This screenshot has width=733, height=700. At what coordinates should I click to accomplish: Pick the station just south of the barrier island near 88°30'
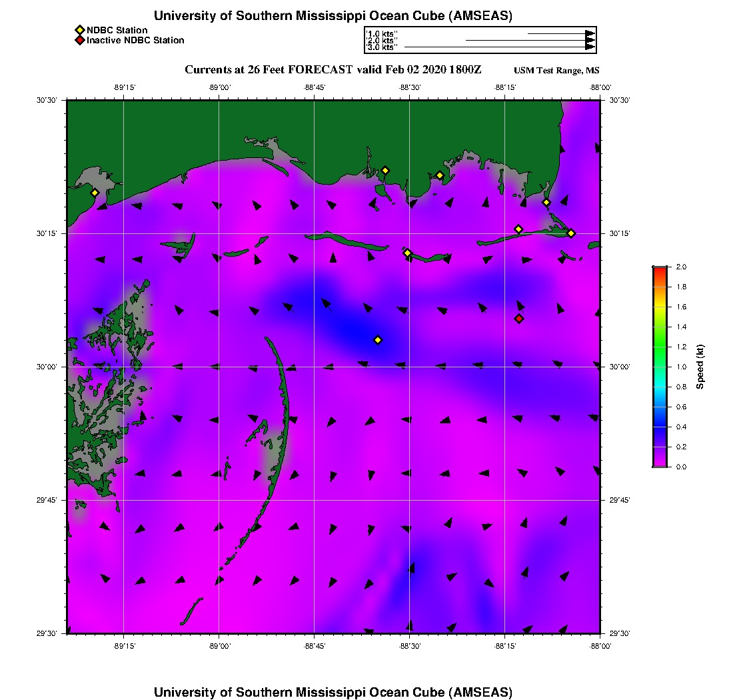(x=407, y=253)
